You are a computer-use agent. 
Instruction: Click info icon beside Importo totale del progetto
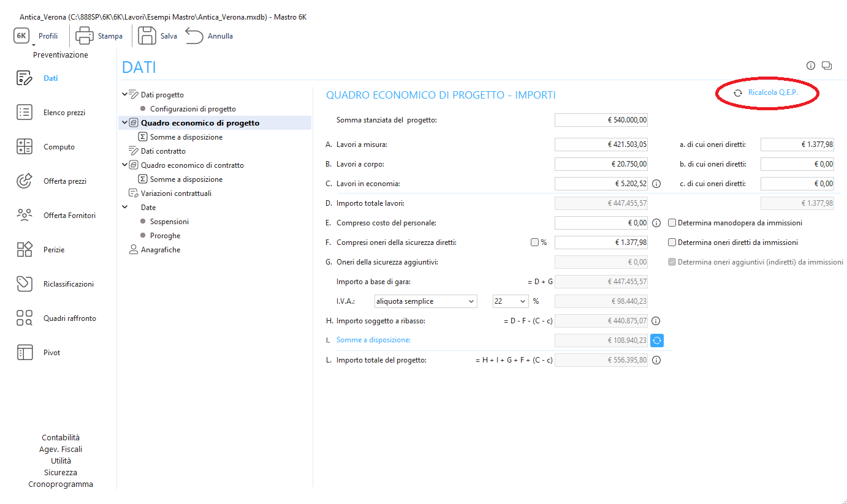point(656,361)
